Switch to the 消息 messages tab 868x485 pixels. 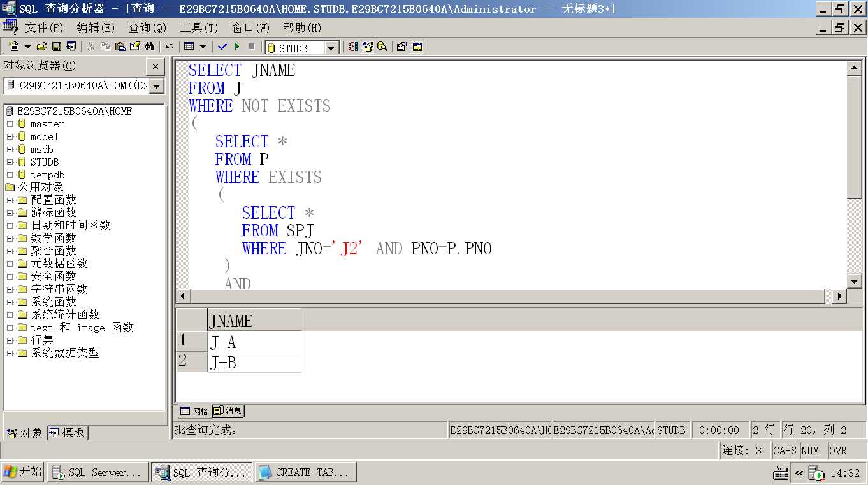tap(228, 411)
